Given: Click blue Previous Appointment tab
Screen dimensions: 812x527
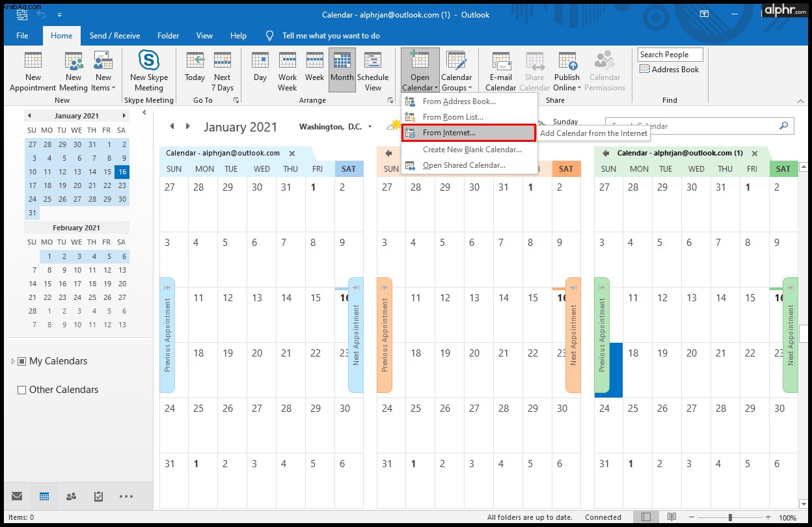Looking at the screenshot, I should pyautogui.click(x=167, y=335).
